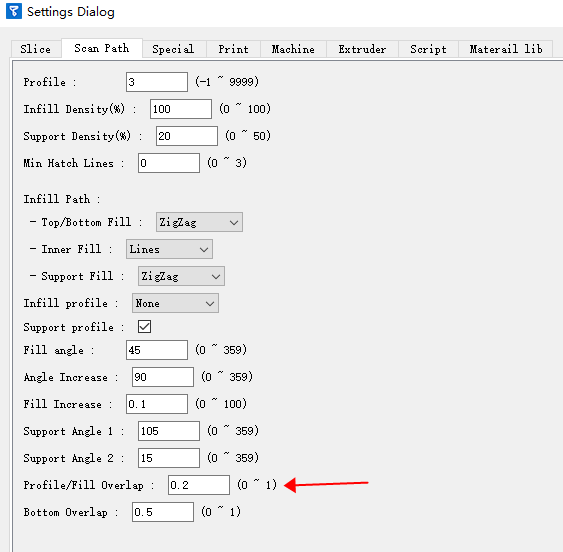
Task: Click the Settings Dialog app icon
Action: (14, 11)
